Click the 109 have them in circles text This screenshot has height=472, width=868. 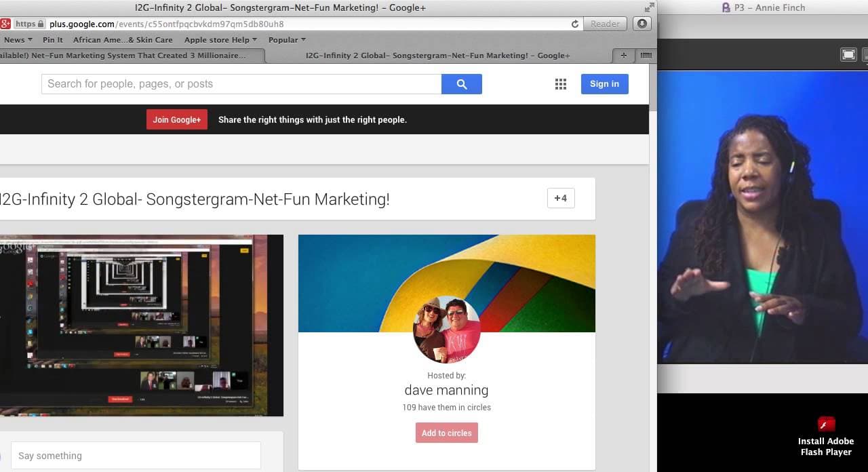[446, 408]
